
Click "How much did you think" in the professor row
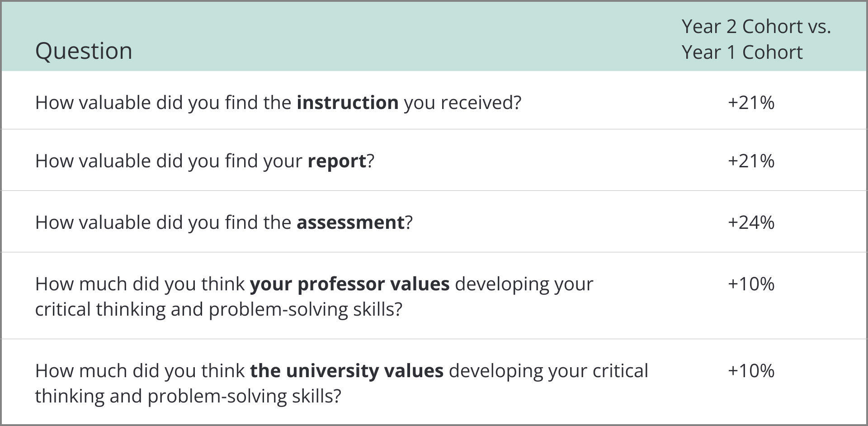point(140,284)
